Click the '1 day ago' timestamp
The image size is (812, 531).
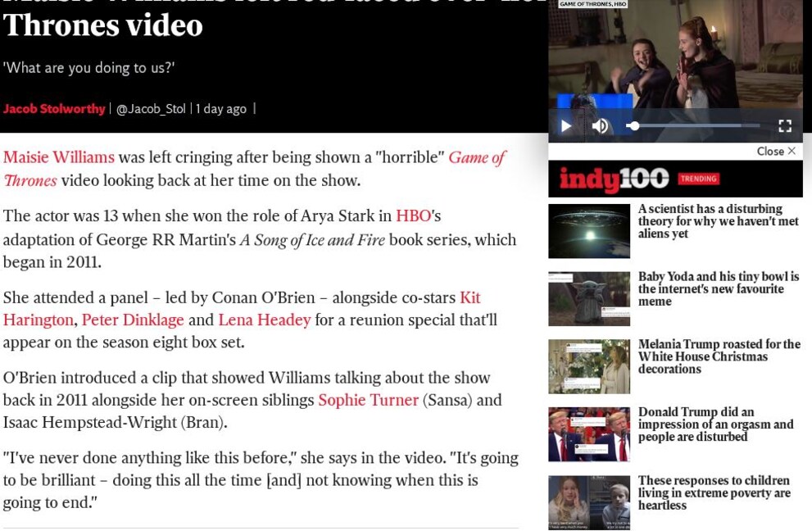(220, 109)
